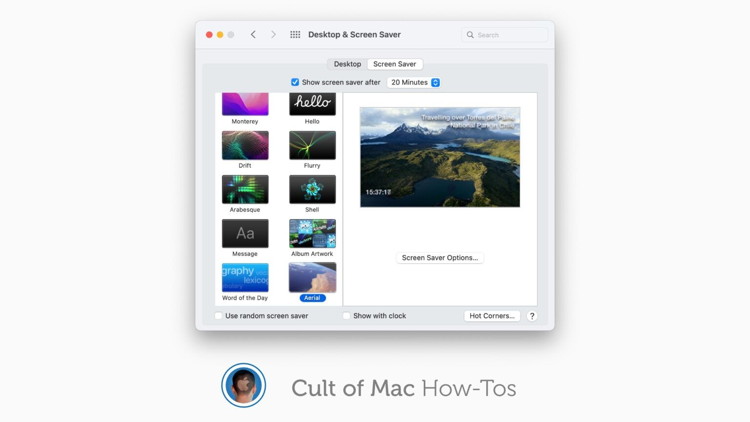Screen dimensions: 750x422
Task: Select the Drift screen saver thumbnail
Action: (245, 145)
